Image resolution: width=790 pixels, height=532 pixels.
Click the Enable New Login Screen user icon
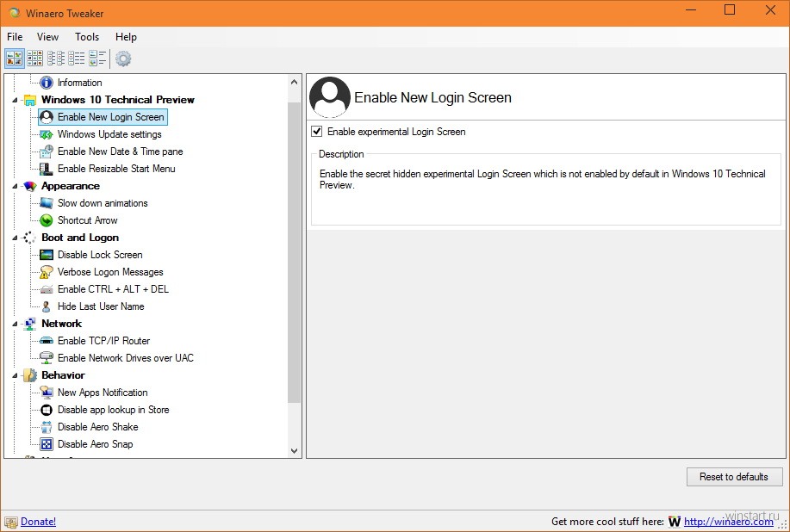point(47,117)
